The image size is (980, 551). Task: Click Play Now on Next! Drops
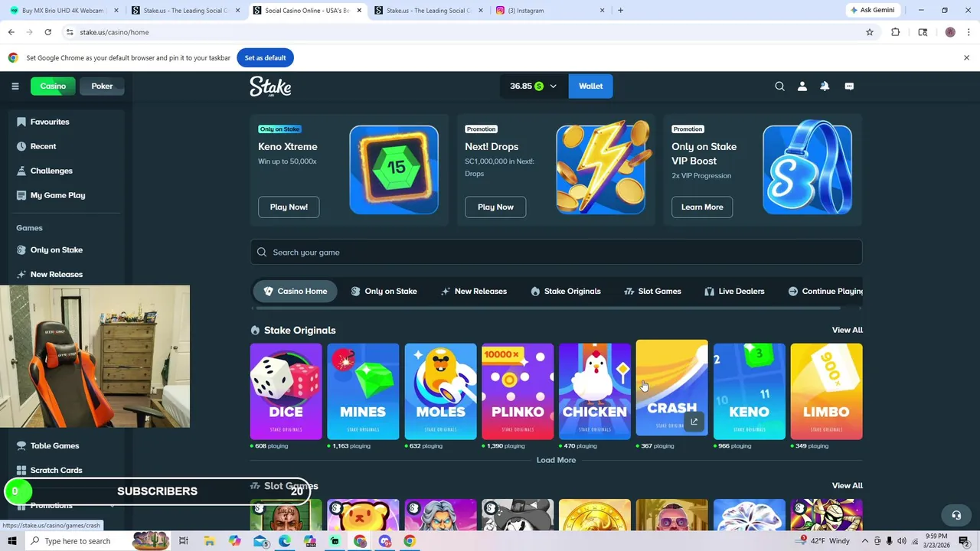495,207
